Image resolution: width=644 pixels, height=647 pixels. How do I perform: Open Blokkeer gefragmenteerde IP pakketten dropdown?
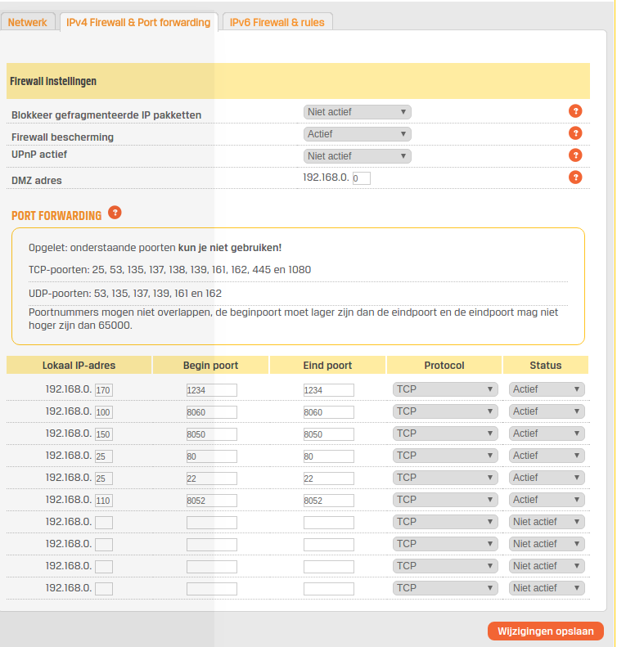tap(357, 112)
